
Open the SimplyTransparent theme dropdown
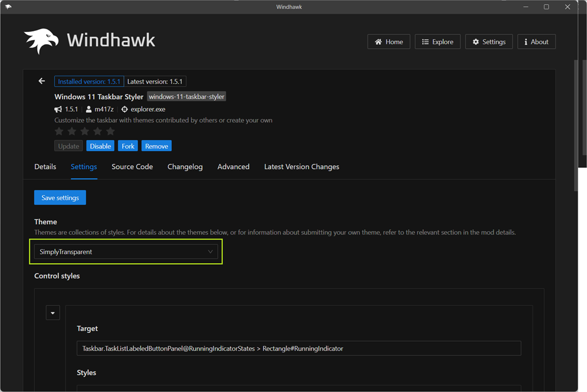point(126,252)
